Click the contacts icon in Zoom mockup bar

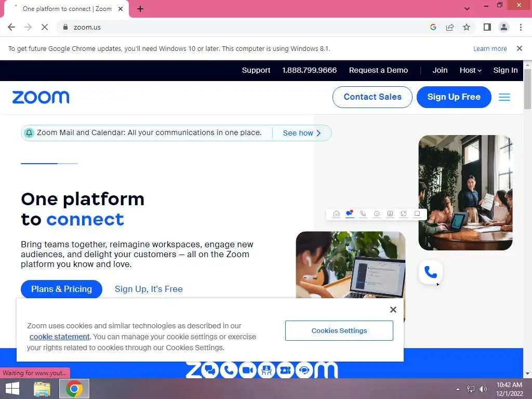click(390, 214)
